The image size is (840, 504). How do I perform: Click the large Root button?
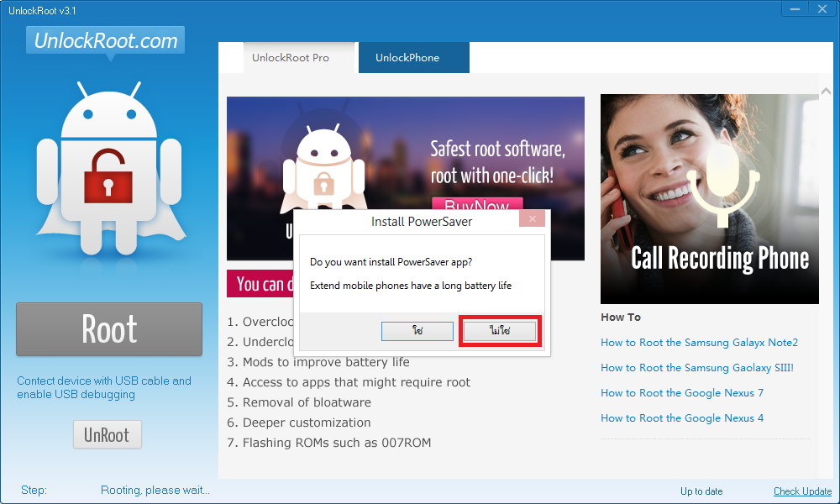[x=109, y=329]
